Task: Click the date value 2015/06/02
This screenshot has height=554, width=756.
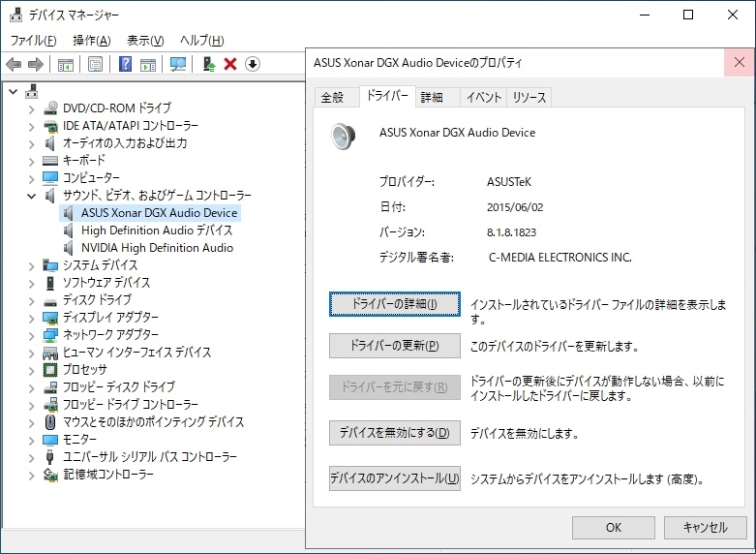Action: coord(515,207)
